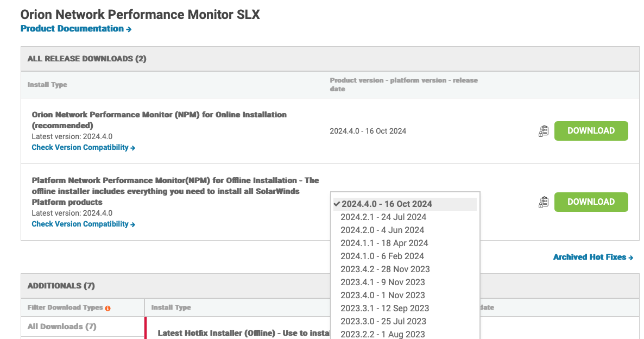Viewport: 644px width, 339px height.
Task: Click the checksum clipboard icon in the Offline Installation row
Action: [x=543, y=202]
